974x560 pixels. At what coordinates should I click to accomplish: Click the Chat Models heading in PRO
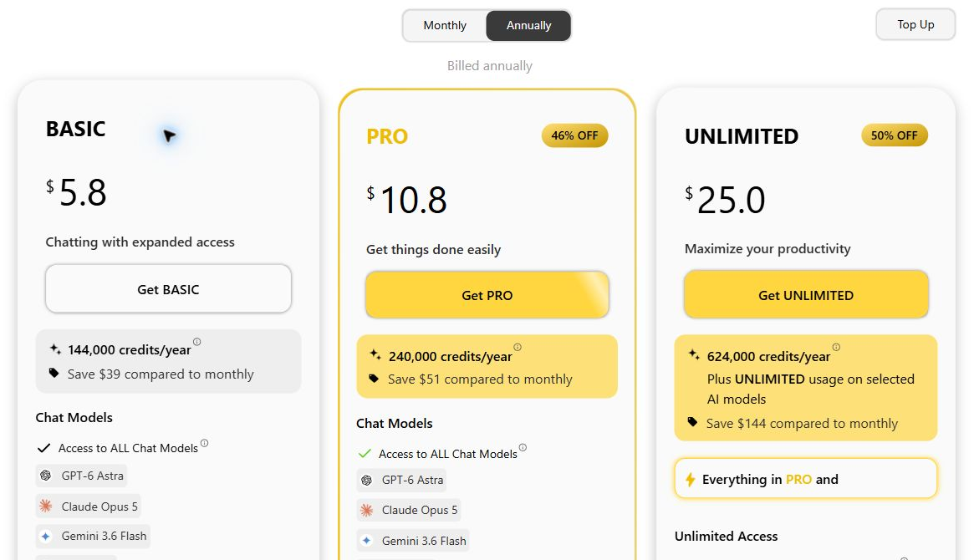(x=395, y=424)
